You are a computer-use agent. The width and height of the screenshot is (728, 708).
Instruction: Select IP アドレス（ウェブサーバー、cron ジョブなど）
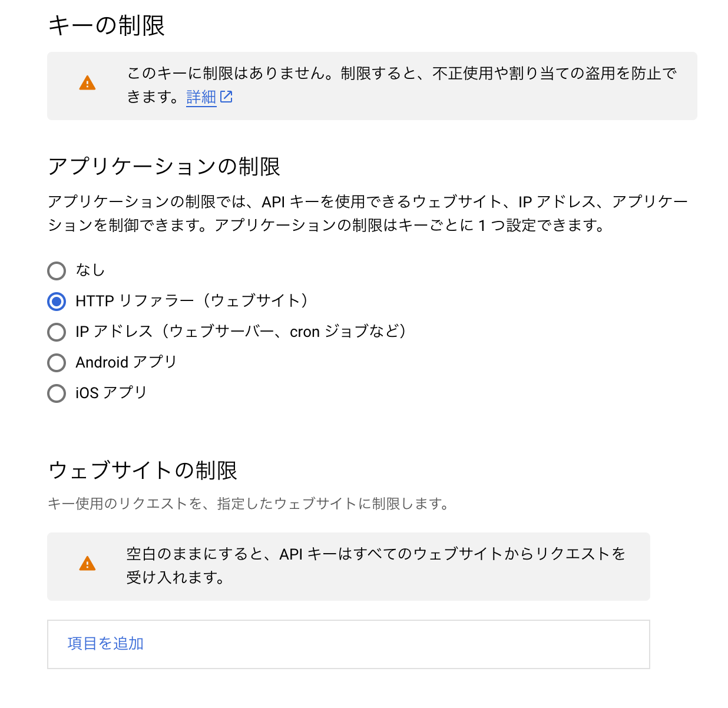click(57, 332)
